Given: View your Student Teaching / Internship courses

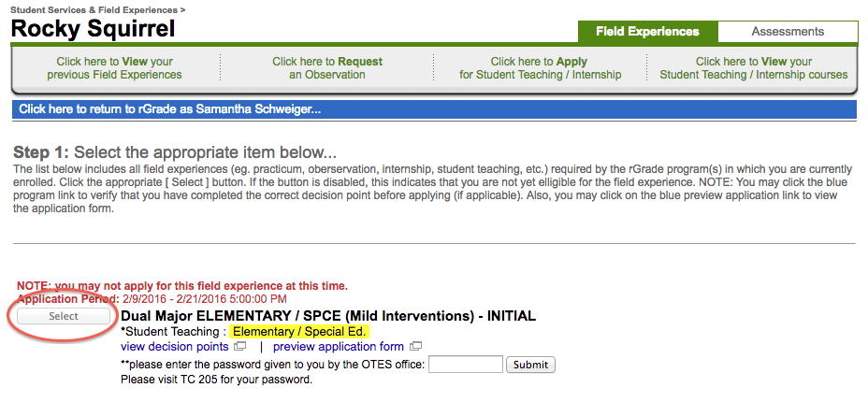Looking at the screenshot, I should tap(753, 68).
